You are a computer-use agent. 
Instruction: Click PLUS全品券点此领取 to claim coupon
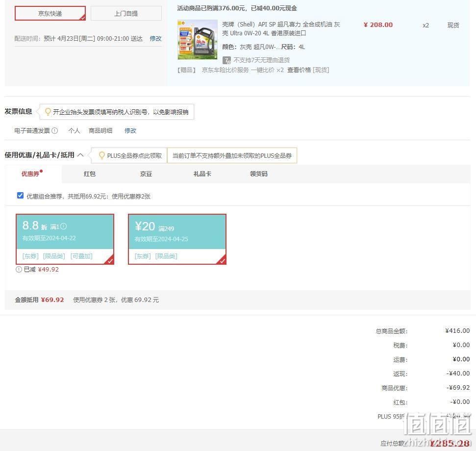click(x=134, y=156)
